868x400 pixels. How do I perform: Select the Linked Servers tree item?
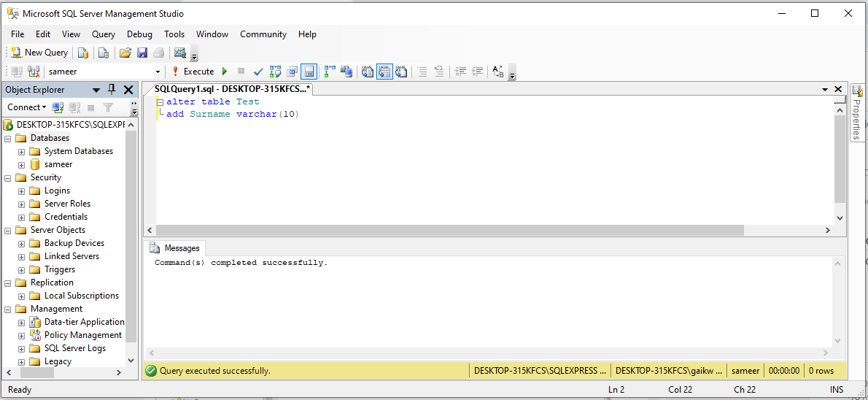(72, 256)
